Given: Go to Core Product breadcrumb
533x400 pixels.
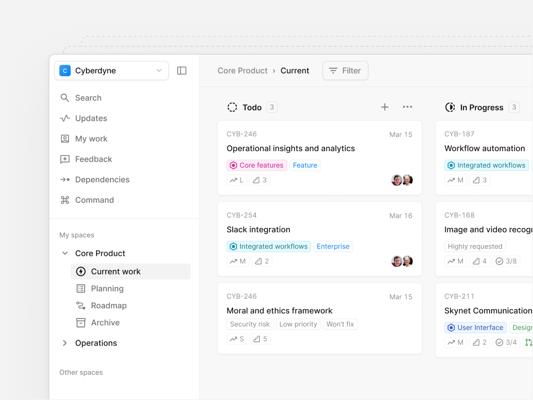Looking at the screenshot, I should [x=242, y=71].
